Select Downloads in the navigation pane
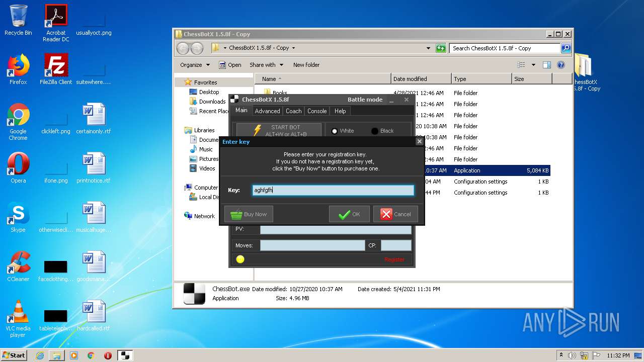Viewport: 644px width, 362px height. tap(212, 102)
